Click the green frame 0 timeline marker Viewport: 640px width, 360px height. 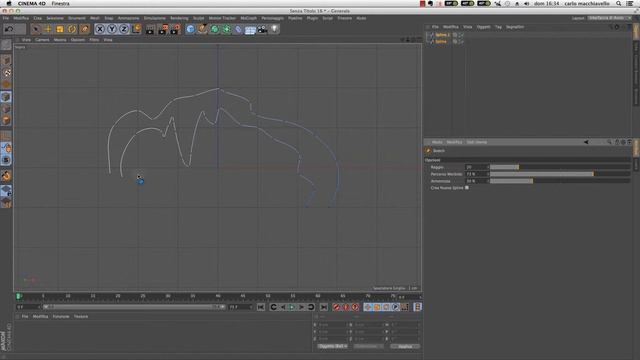click(19, 296)
